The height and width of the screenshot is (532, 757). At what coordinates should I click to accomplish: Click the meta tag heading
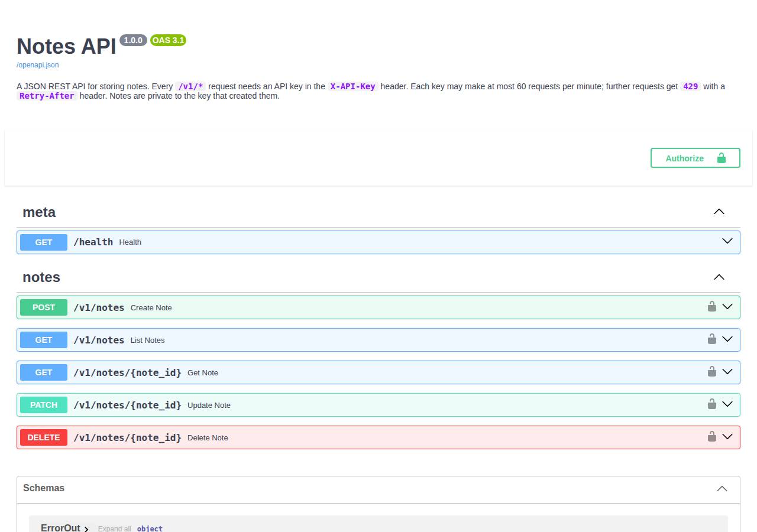[39, 212]
